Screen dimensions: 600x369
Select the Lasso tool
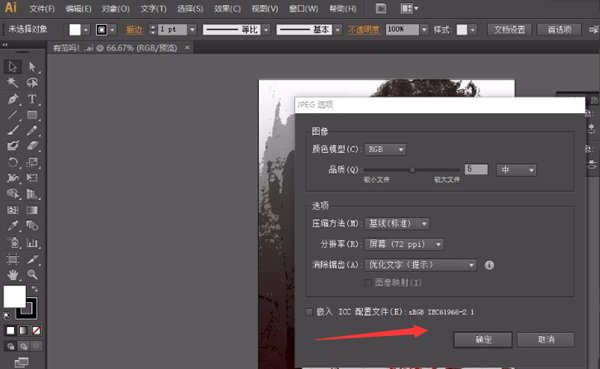[32, 82]
